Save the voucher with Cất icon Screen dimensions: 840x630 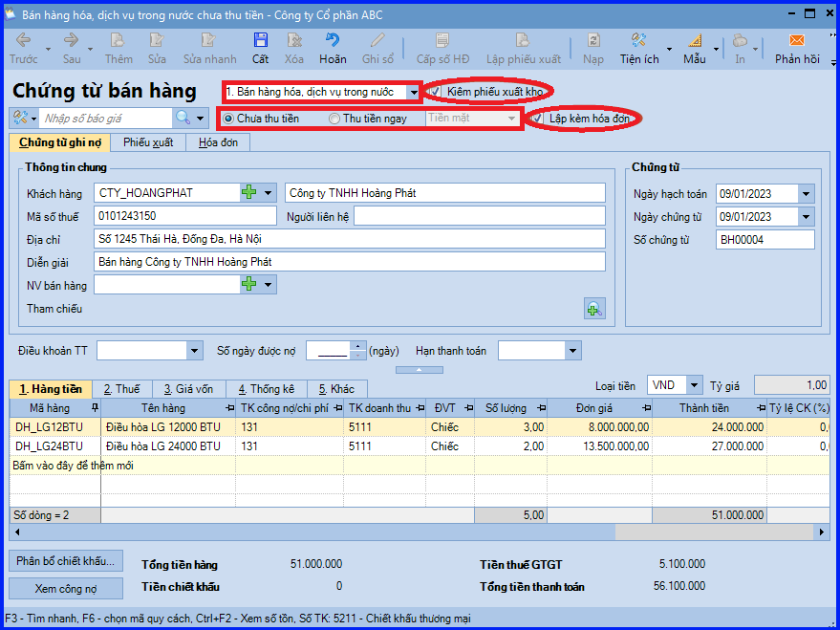coord(260,41)
